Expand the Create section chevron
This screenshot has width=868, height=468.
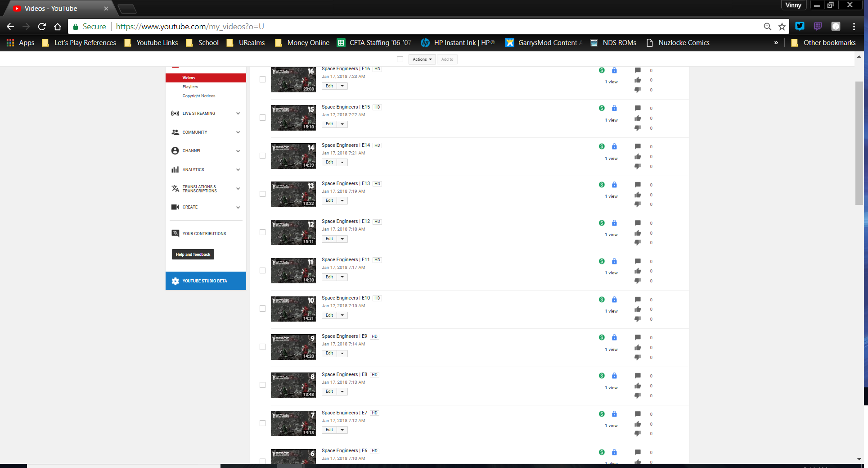tap(238, 207)
